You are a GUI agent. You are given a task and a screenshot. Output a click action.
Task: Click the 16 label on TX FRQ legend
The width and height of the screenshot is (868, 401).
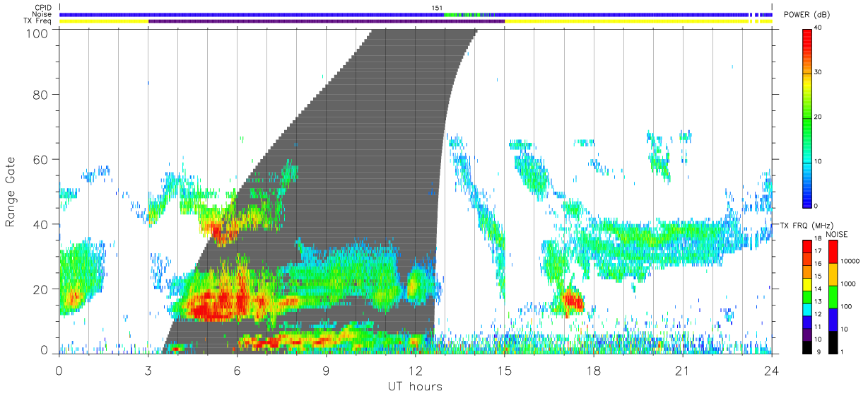[x=818, y=263]
